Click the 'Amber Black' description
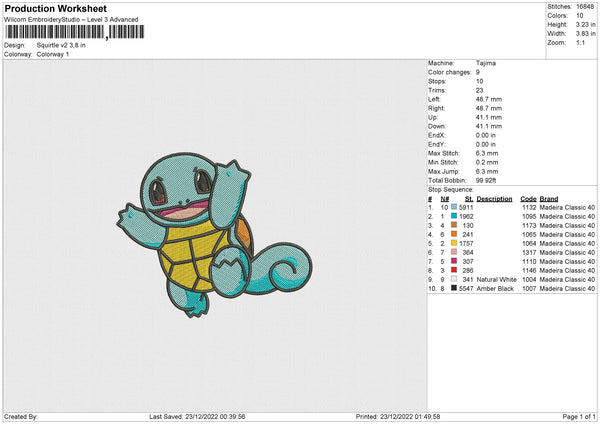 coord(495,289)
